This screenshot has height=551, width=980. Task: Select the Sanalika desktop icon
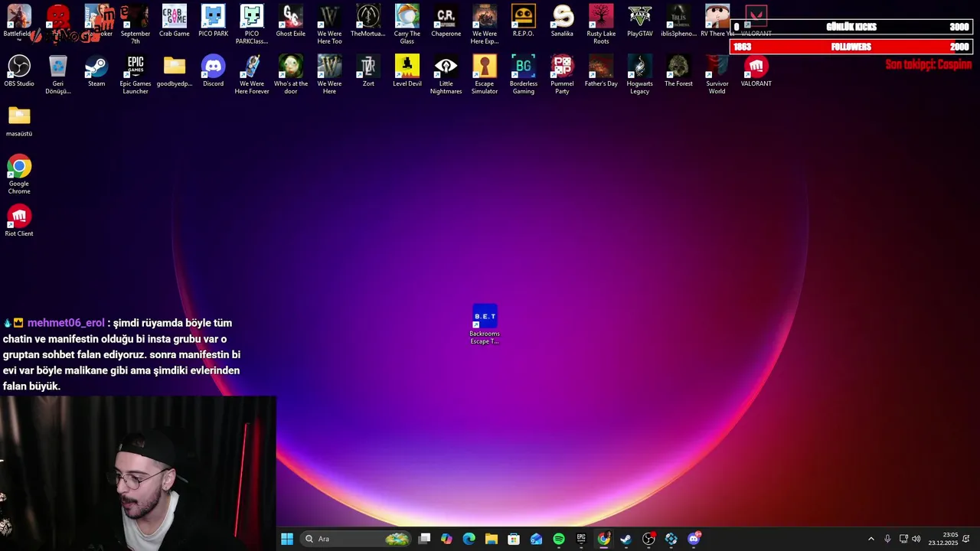(562, 21)
